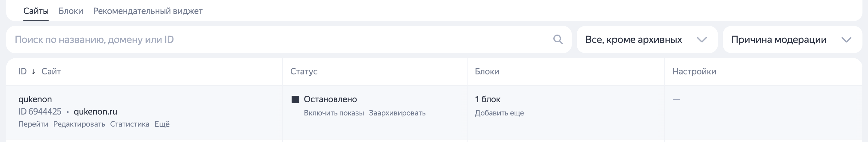Sort the table by ID column header
868x142 pixels.
[22, 71]
